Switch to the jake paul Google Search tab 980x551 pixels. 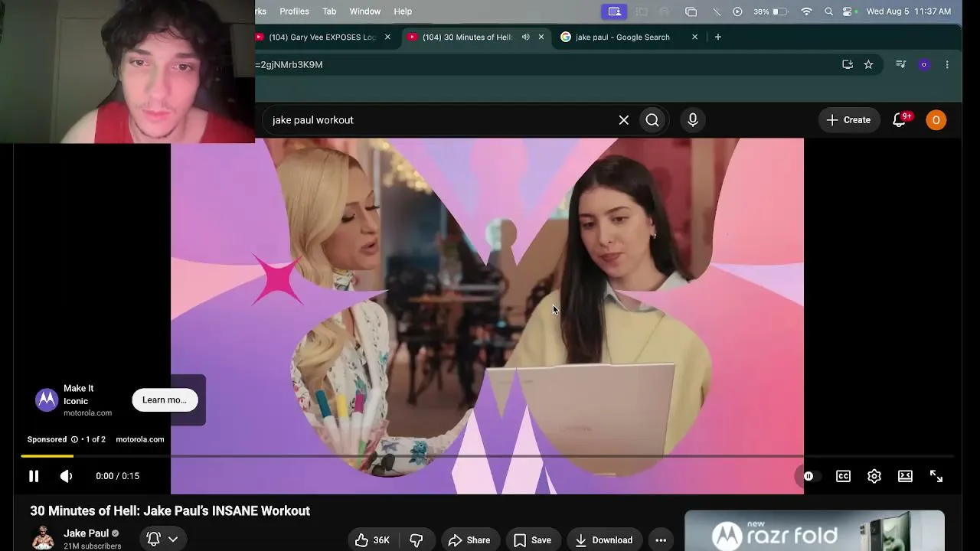point(622,37)
